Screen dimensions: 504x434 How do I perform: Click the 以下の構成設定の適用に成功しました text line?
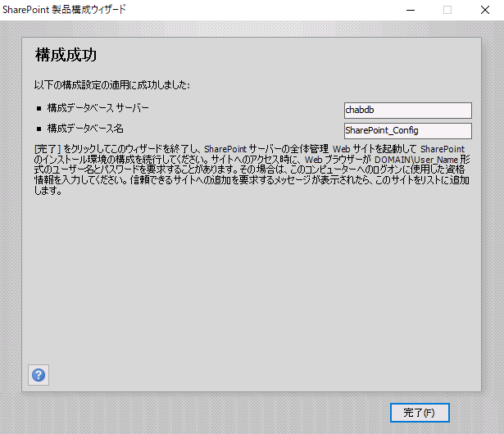point(111,85)
